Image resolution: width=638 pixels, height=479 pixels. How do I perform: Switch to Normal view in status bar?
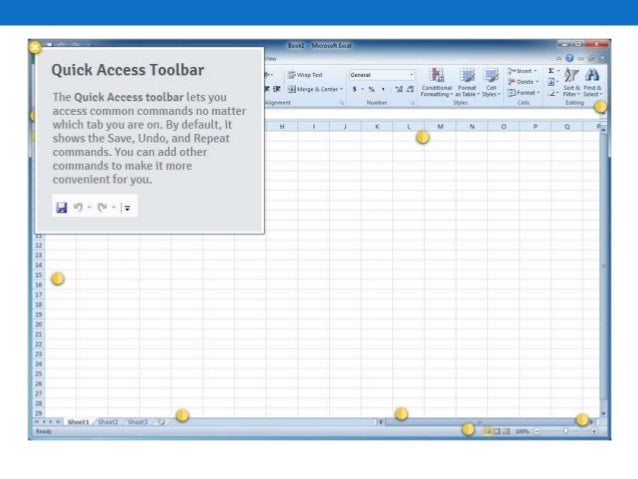coord(487,431)
